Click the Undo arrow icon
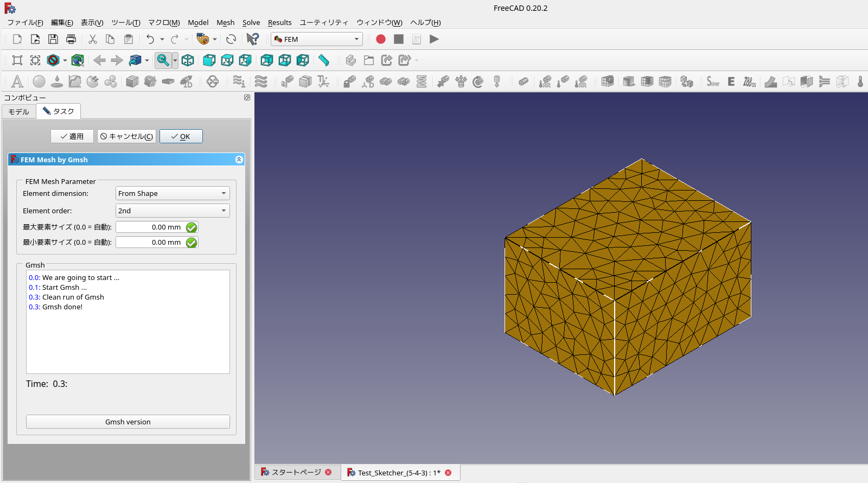This screenshot has width=868, height=483. click(150, 39)
